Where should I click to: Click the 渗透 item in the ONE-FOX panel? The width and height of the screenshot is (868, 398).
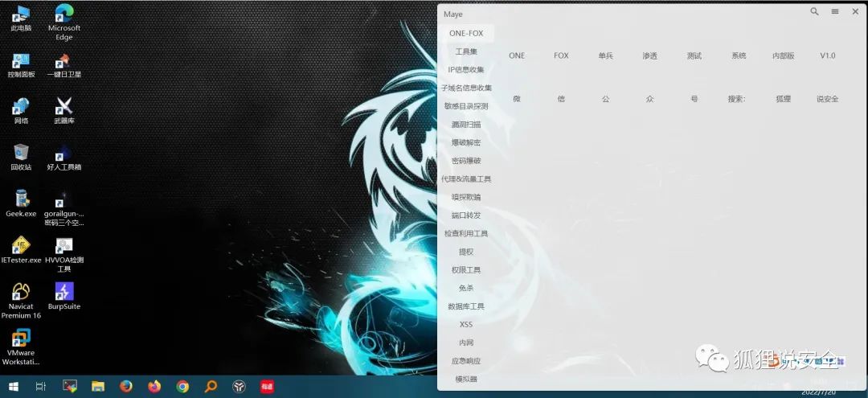[650, 55]
